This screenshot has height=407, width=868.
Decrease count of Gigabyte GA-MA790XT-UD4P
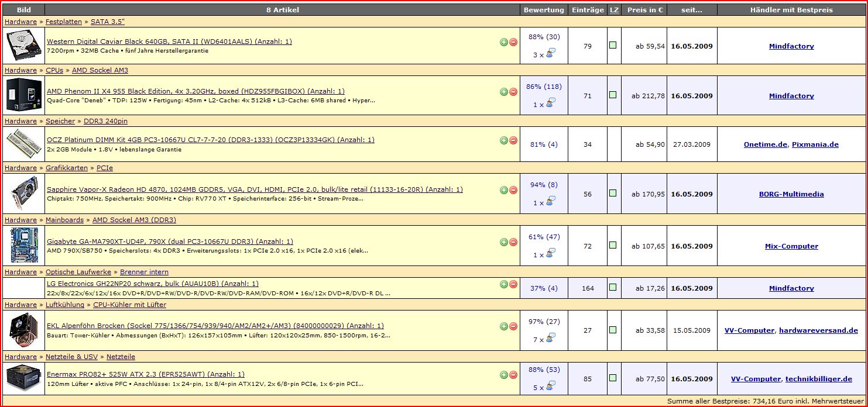point(513,242)
